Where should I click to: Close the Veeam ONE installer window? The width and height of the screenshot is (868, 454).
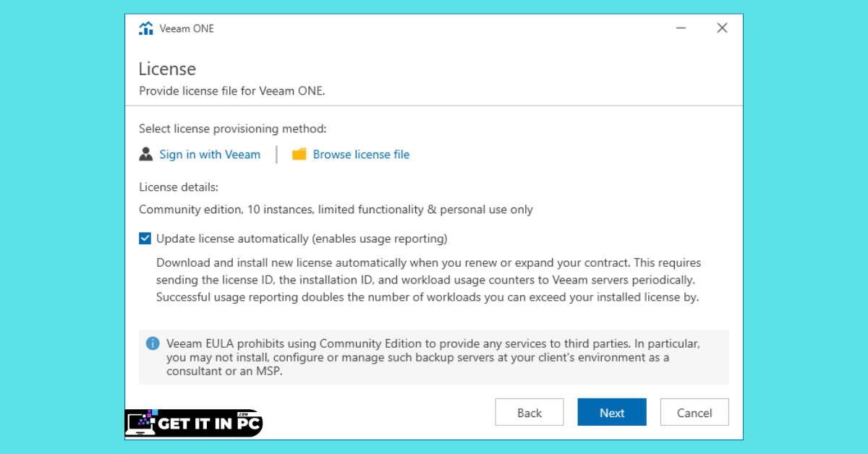point(722,28)
